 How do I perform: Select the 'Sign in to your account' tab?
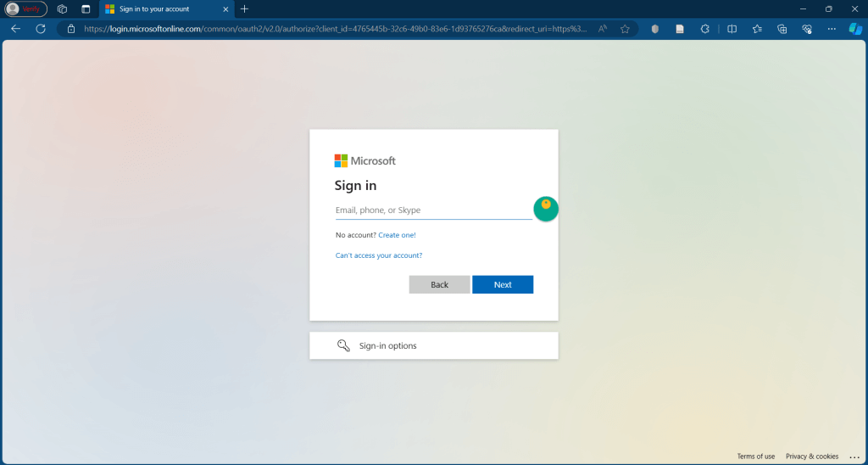(x=159, y=8)
